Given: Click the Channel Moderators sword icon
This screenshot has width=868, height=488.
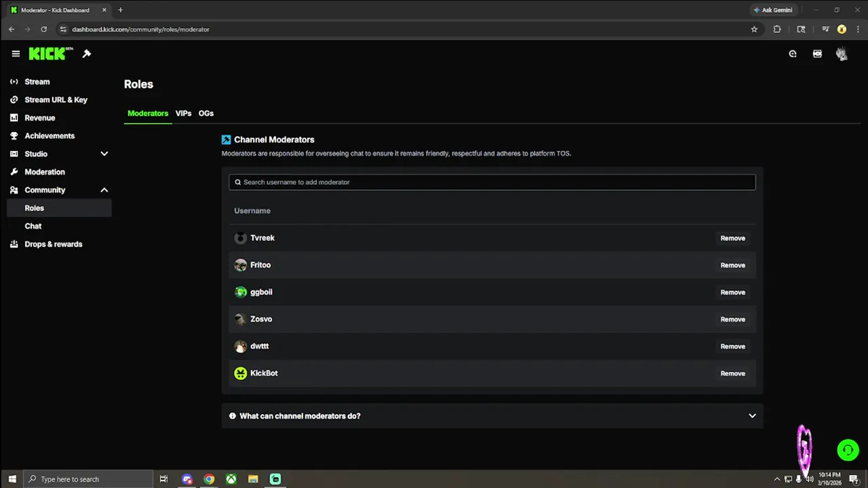Looking at the screenshot, I should click(x=226, y=140).
